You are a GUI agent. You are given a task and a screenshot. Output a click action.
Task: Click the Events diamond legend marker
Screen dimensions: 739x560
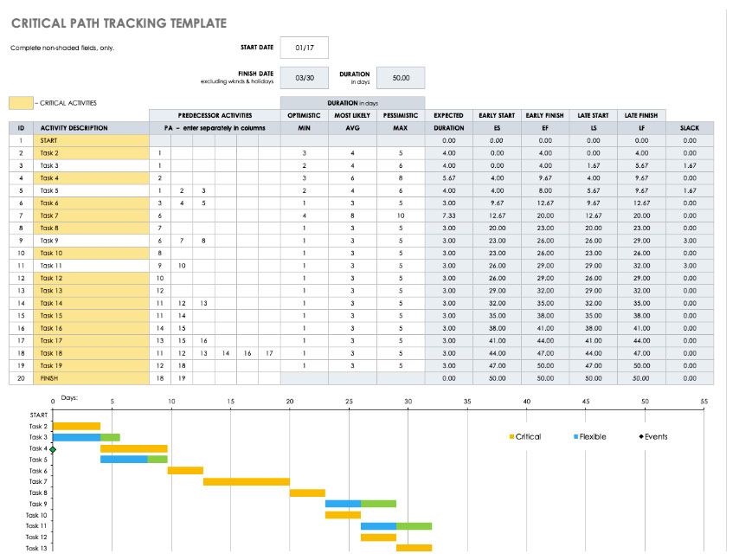[641, 437]
